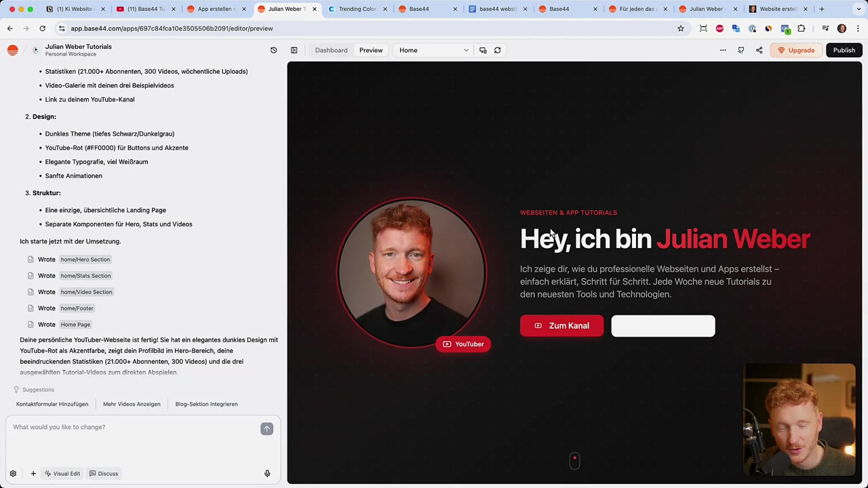The width and height of the screenshot is (868, 488).
Task: Toggle the sidebar panel layout icon
Action: pyautogui.click(x=294, y=50)
